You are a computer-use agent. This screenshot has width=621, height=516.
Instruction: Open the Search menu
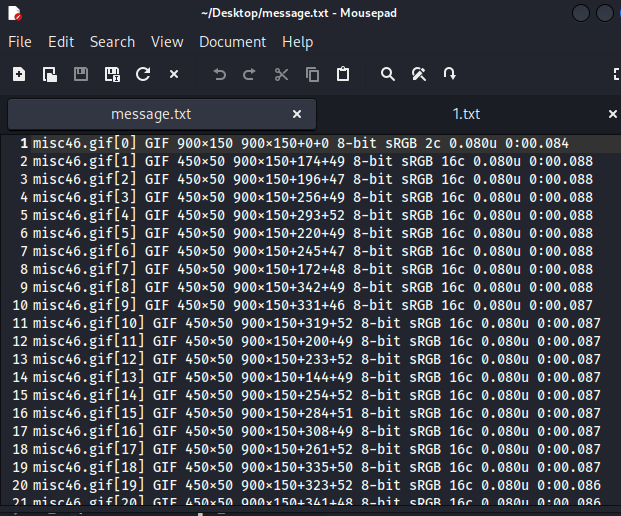112,42
